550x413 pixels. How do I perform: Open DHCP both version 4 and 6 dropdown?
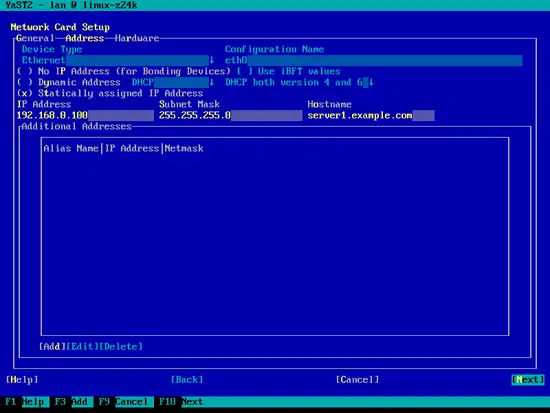click(x=299, y=82)
